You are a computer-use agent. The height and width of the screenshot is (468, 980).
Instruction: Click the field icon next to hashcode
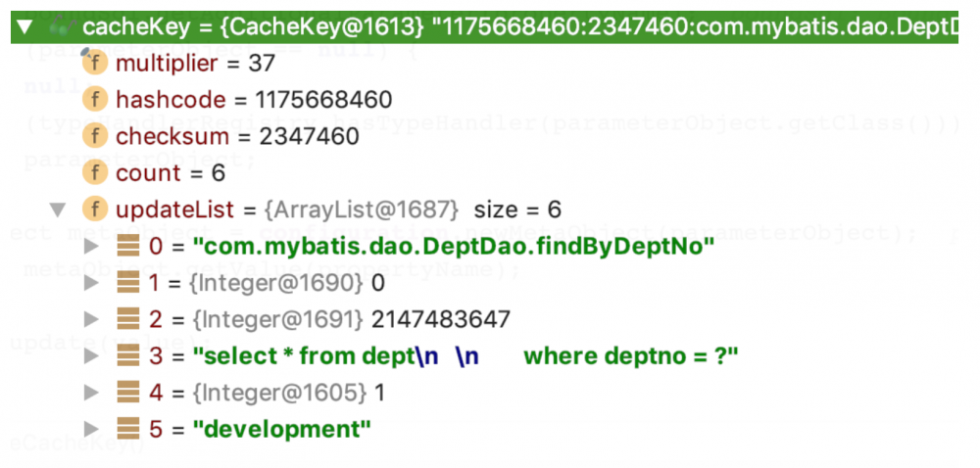tap(95, 100)
